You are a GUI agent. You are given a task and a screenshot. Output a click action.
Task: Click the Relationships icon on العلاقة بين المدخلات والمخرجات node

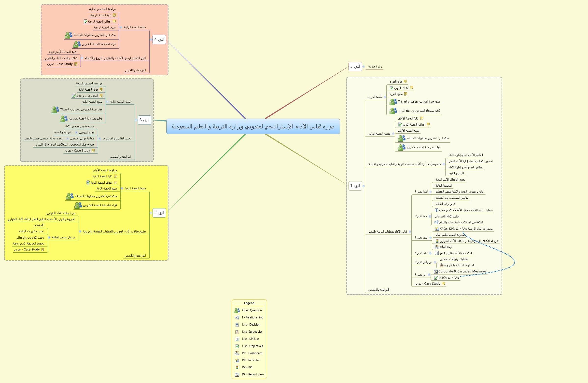click(x=436, y=222)
